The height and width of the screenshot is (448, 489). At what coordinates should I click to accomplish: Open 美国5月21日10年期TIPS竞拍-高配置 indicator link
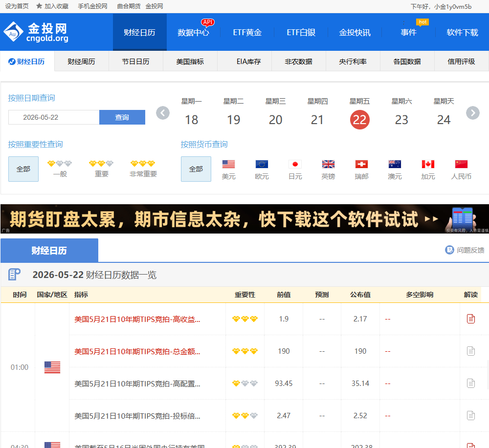(x=137, y=384)
